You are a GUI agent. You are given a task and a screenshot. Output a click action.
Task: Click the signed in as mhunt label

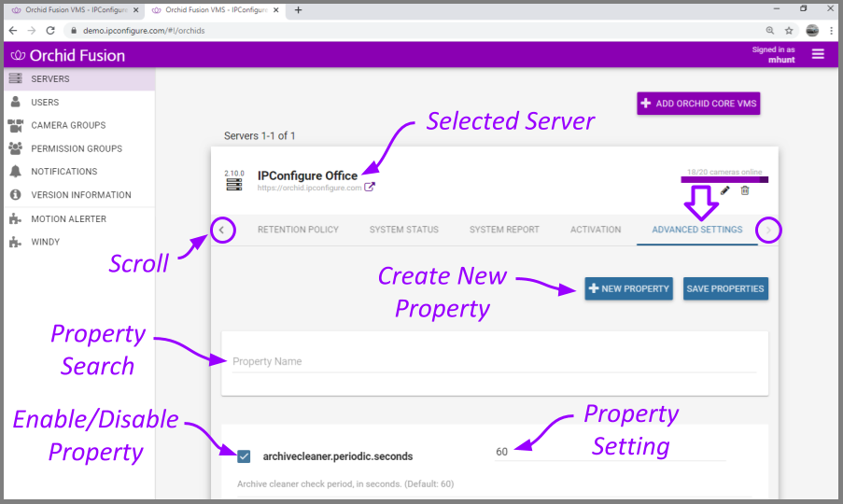click(773, 54)
